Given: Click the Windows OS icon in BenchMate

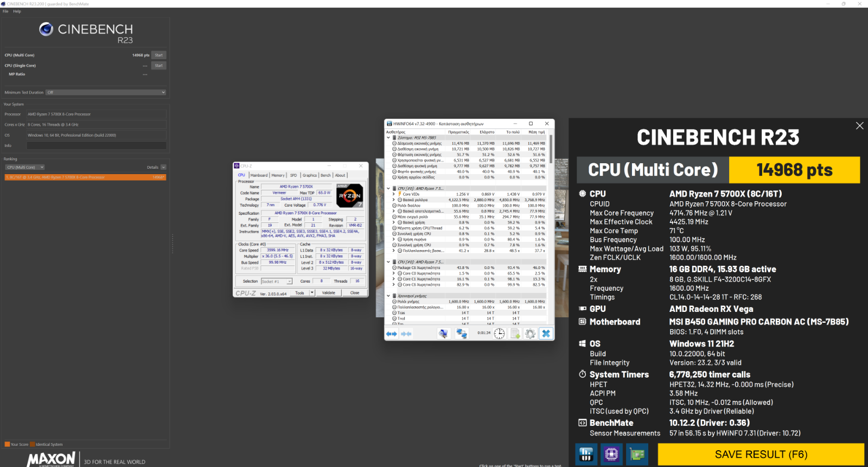Looking at the screenshot, I should [582, 343].
